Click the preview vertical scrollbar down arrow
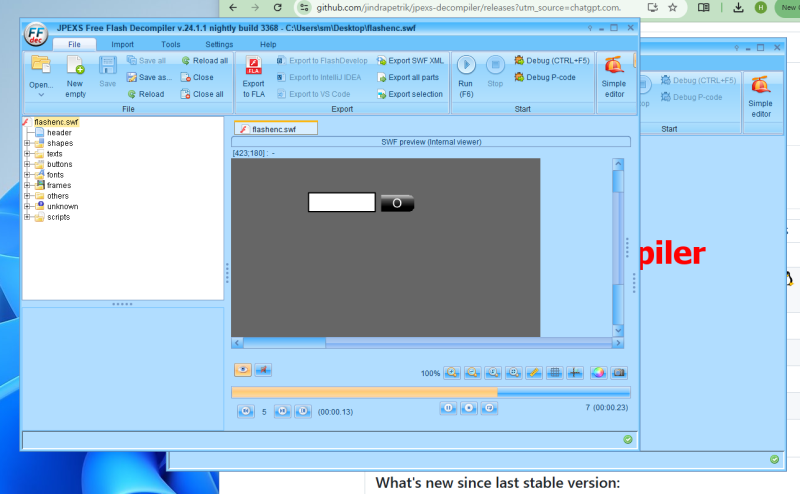Image resolution: width=800 pixels, height=494 pixels. (x=618, y=331)
